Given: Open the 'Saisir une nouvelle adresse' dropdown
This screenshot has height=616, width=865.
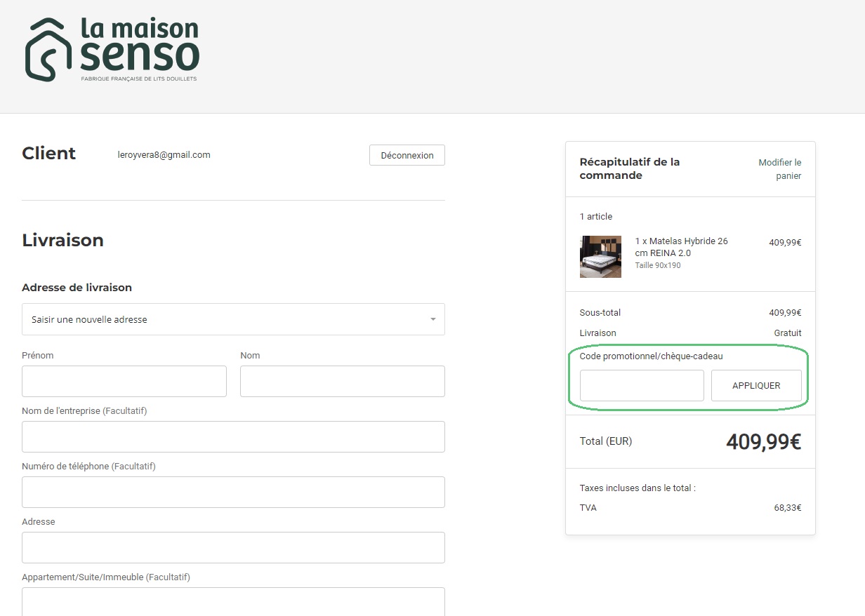Looking at the screenshot, I should [x=225, y=319].
